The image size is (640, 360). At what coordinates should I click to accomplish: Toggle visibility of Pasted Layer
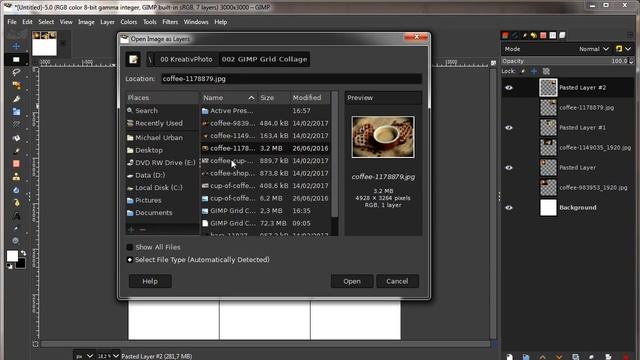coord(509,168)
